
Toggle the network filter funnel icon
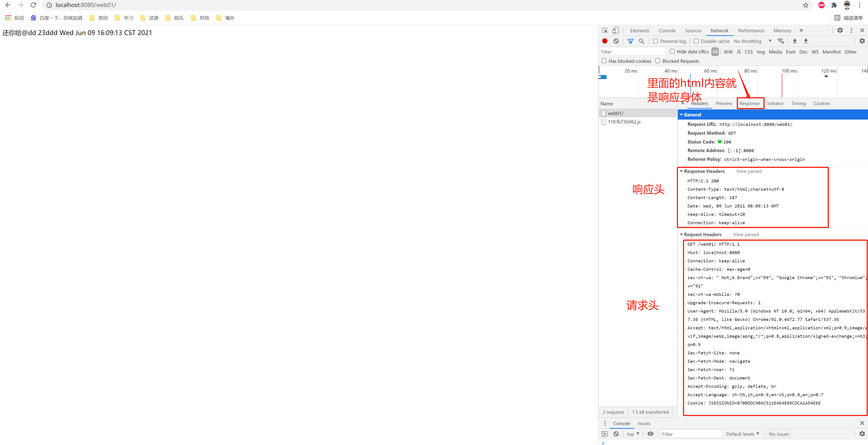tap(630, 41)
